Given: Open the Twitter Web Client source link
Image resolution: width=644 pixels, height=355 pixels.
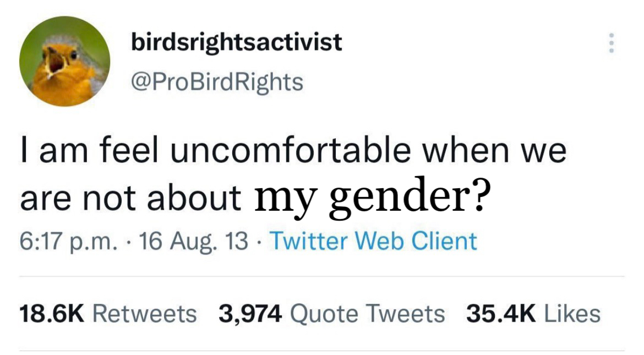Looking at the screenshot, I should tap(374, 241).
